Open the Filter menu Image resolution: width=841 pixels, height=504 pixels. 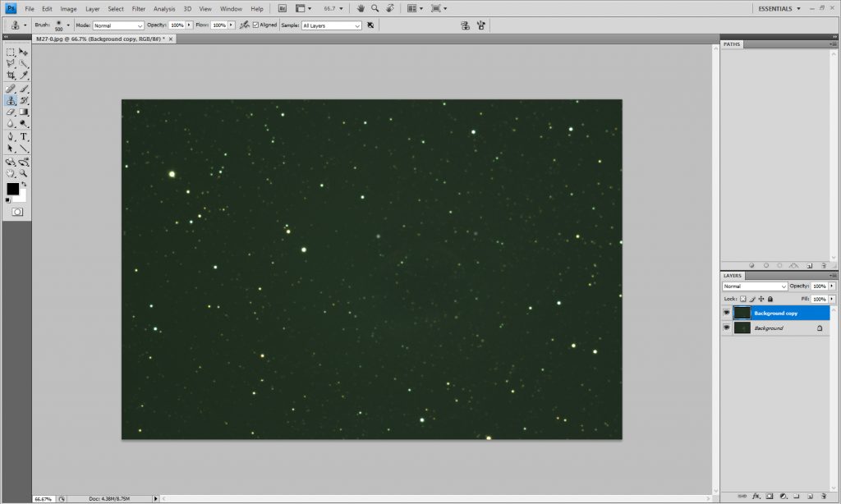coord(138,8)
